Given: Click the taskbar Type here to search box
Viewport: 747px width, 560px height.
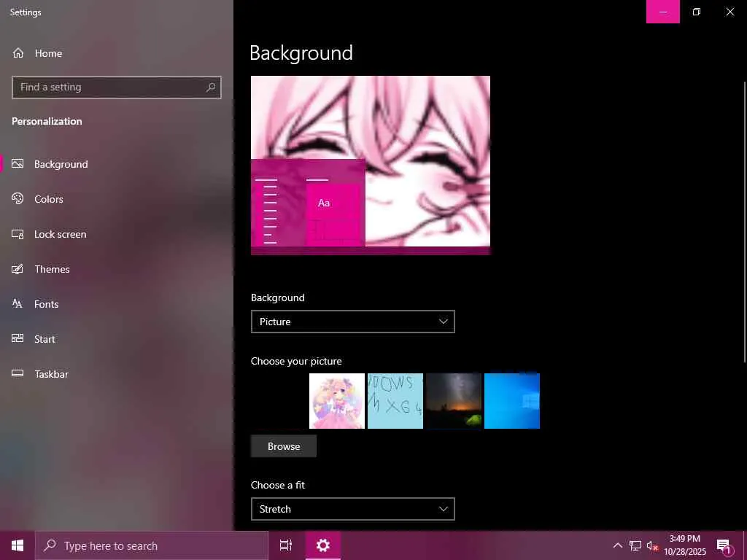Looking at the screenshot, I should pos(152,545).
